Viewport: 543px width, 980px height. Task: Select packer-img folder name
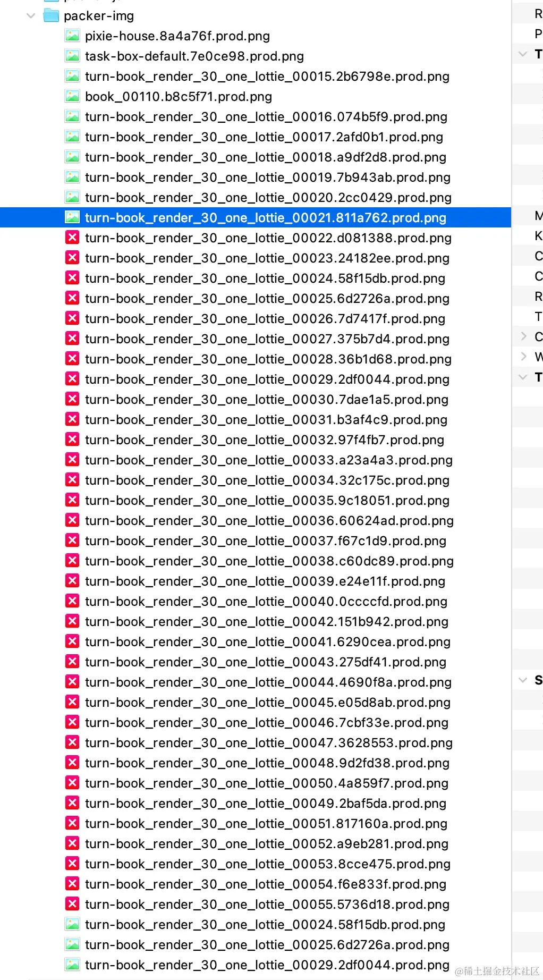pos(99,16)
